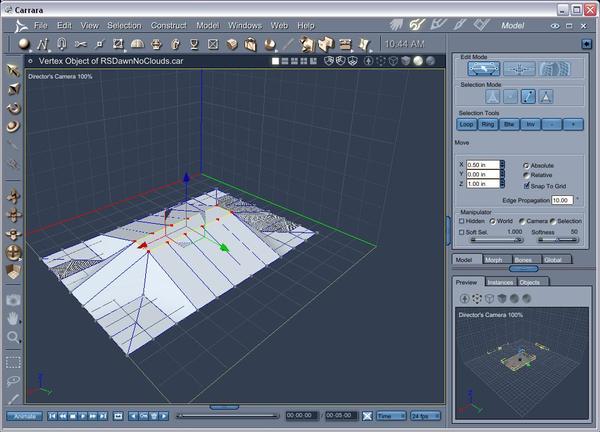
Task: Toggle the Snap To Grid checkbox
Action: click(527, 186)
